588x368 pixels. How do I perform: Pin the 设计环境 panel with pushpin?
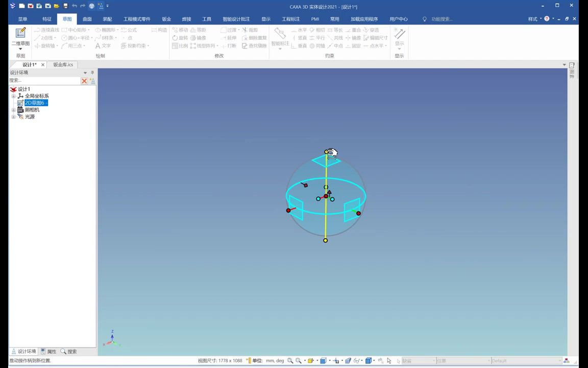click(92, 73)
